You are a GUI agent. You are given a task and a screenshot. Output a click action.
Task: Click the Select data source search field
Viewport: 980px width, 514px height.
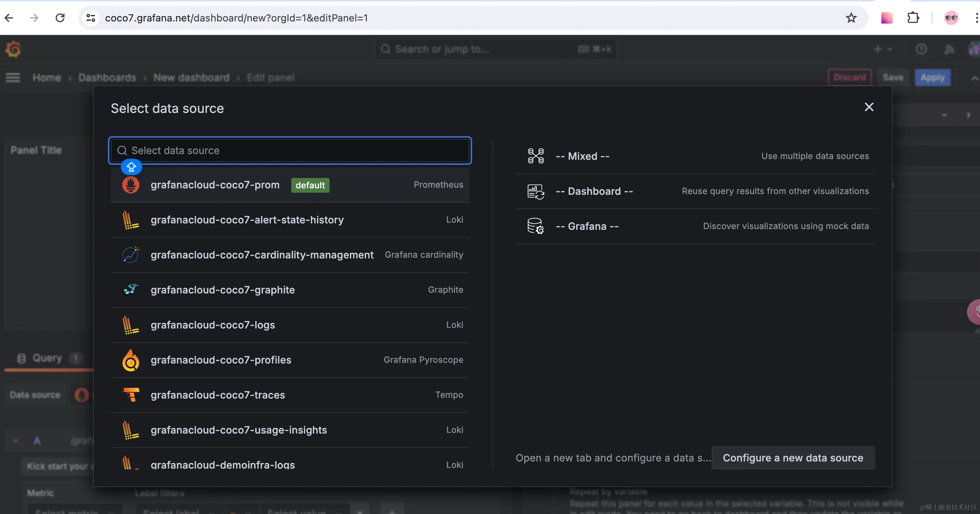tap(290, 150)
